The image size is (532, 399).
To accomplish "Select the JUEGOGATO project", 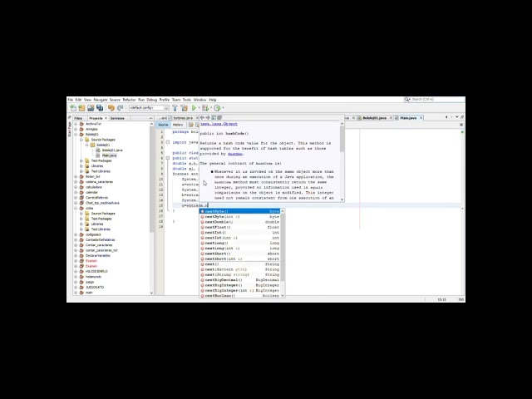I will pos(95,288).
